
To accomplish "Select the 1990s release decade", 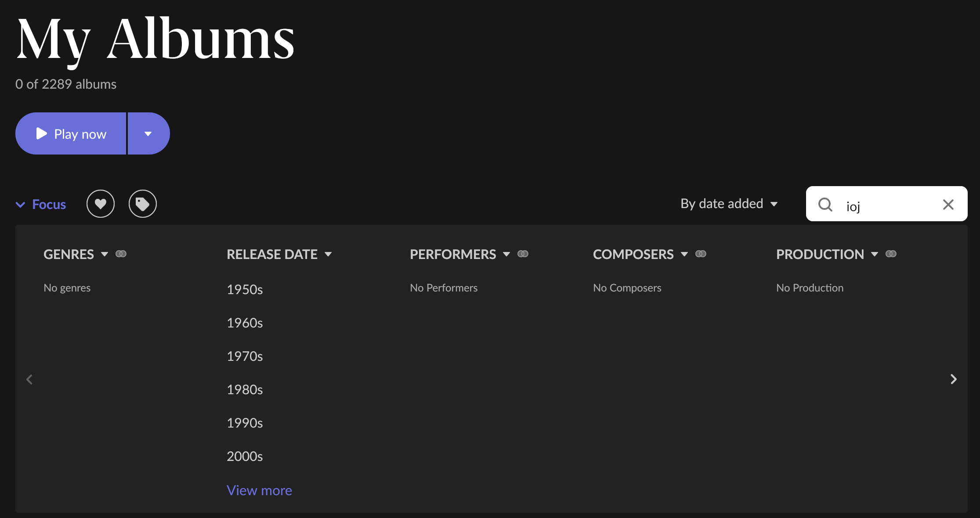I will 245,423.
